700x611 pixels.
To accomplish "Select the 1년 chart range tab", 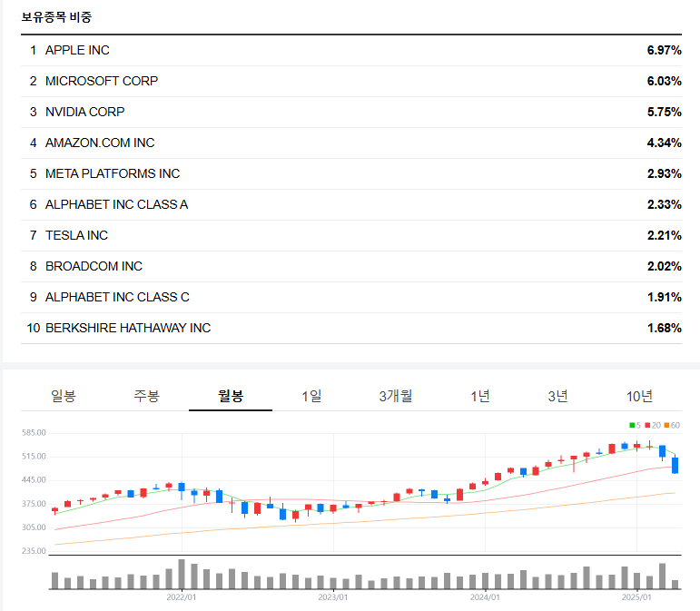I will click(x=480, y=396).
